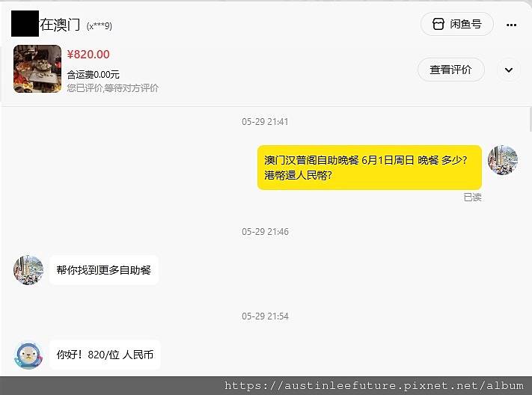Click 查看评价 to view reviews
532x395 pixels.
point(451,70)
